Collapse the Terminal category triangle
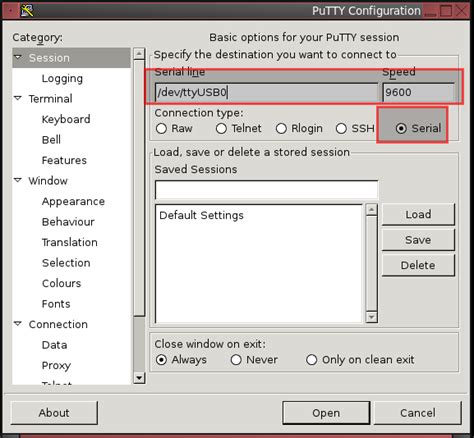 [x=18, y=98]
